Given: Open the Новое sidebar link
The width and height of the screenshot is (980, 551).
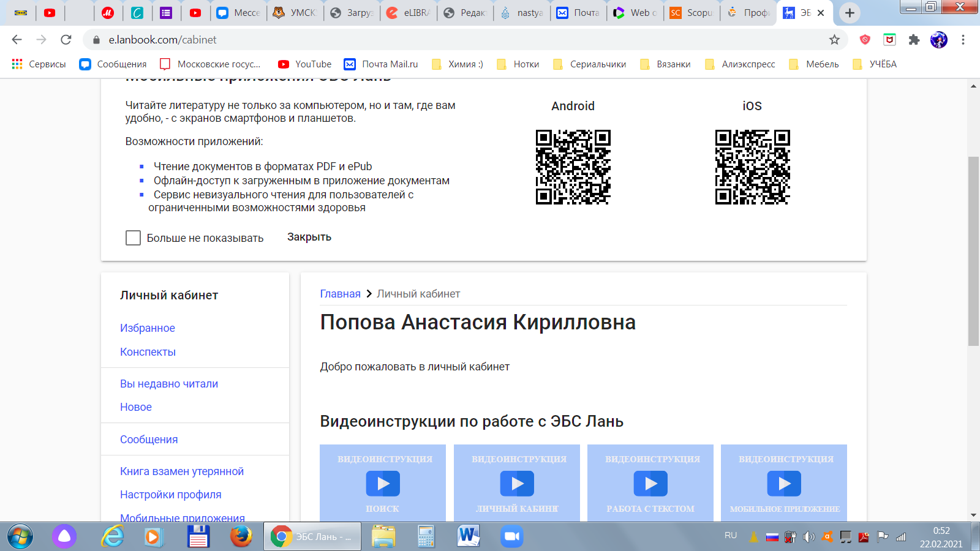Looking at the screenshot, I should [x=136, y=407].
